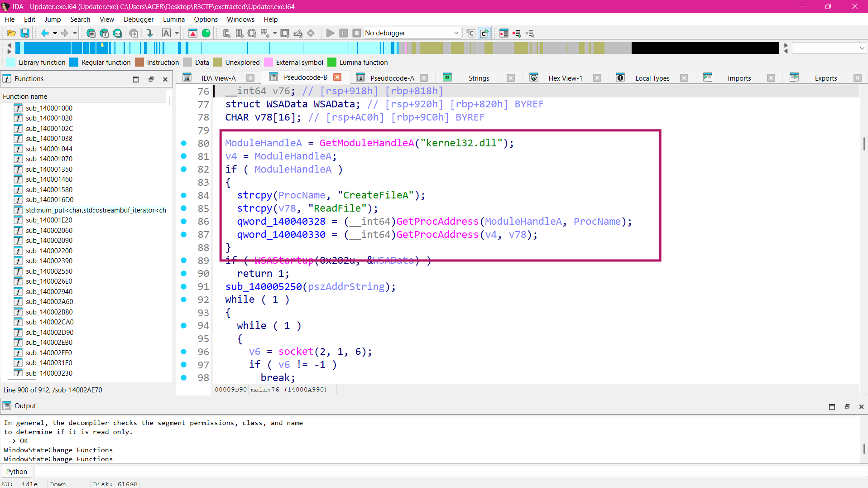Close the Strings tab
868x488 pixels.
click(x=511, y=78)
